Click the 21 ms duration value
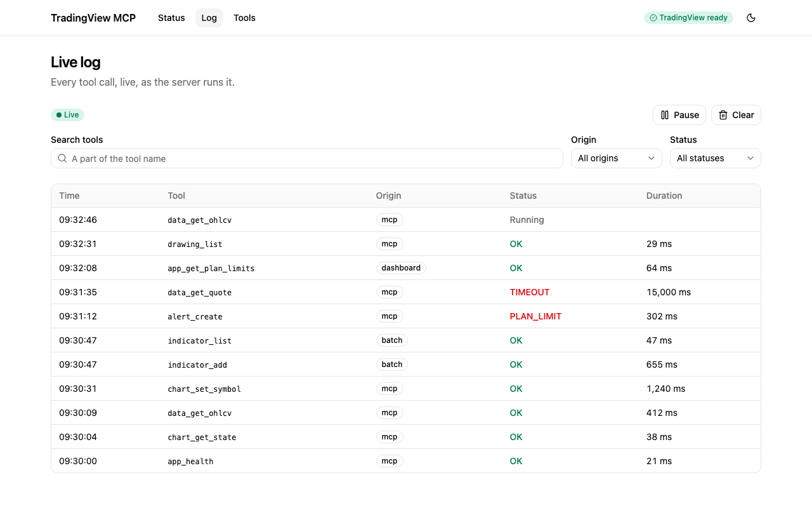This screenshot has width=812, height=508. pyautogui.click(x=659, y=461)
